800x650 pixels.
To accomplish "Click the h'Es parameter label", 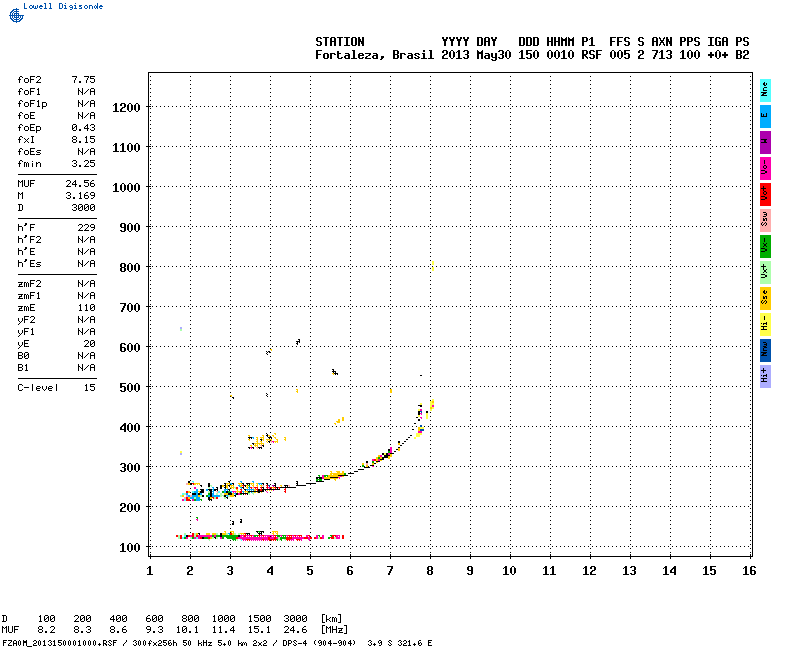I will 29,264.
